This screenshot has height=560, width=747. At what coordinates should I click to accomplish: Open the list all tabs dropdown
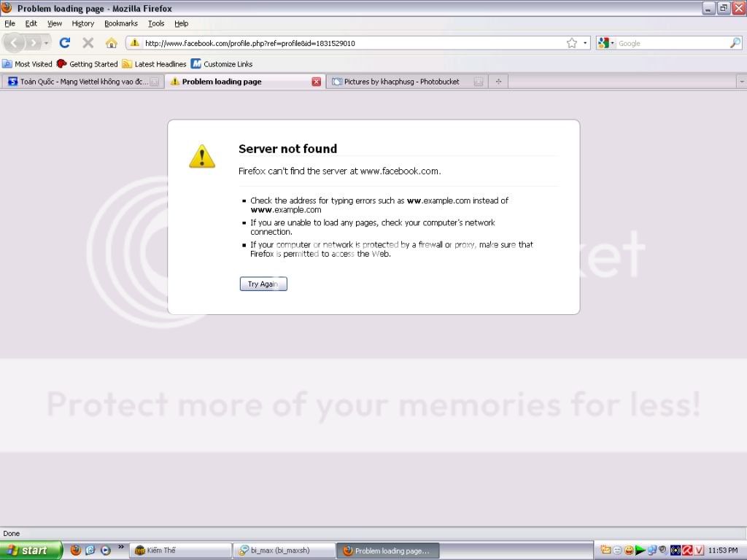pos(740,82)
